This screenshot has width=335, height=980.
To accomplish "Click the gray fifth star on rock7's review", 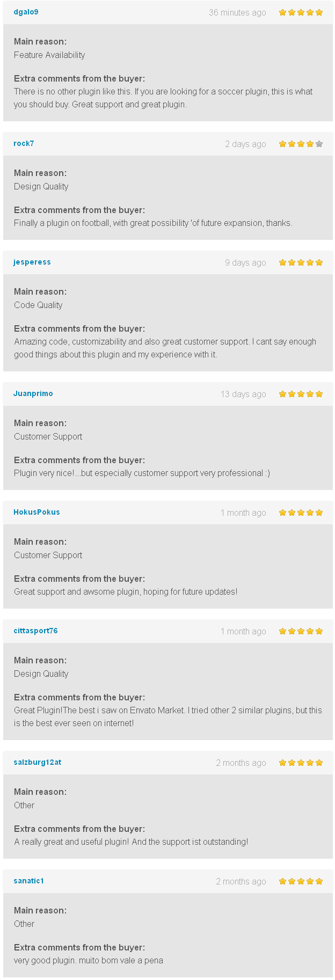I will pyautogui.click(x=319, y=144).
